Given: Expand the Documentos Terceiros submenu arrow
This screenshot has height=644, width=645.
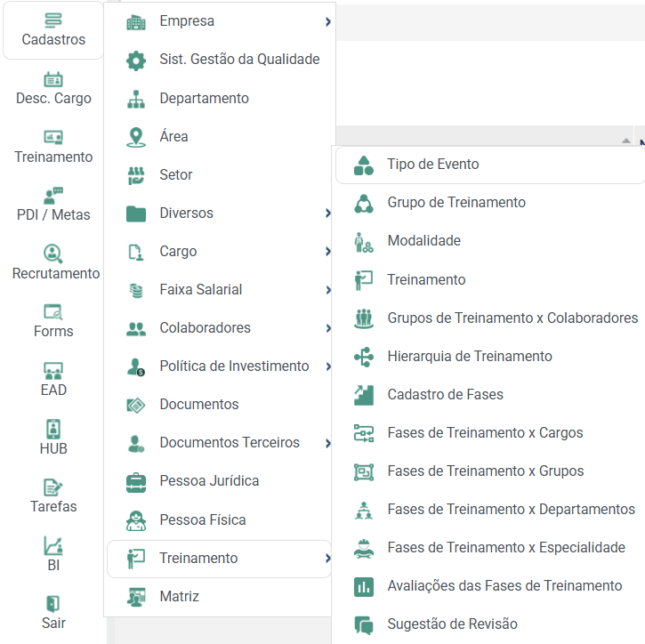Looking at the screenshot, I should click(328, 443).
